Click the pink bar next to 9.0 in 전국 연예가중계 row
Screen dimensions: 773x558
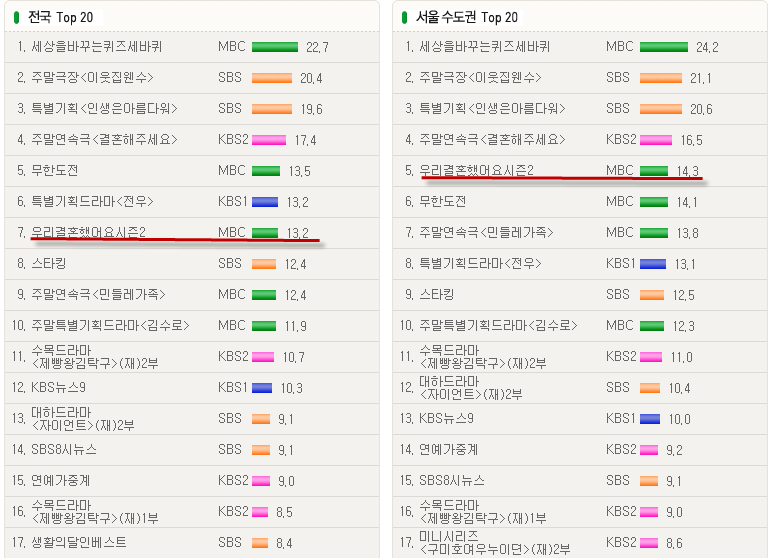[261, 481]
